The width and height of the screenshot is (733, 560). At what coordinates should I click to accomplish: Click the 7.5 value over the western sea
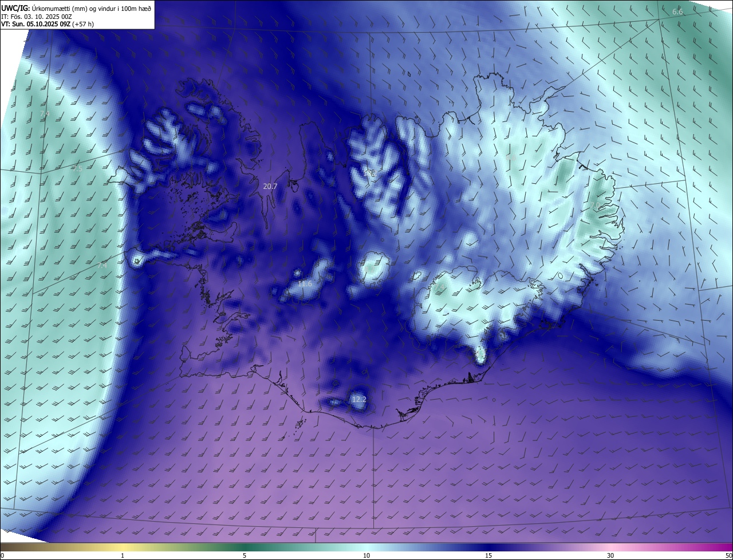pyautogui.click(x=78, y=168)
